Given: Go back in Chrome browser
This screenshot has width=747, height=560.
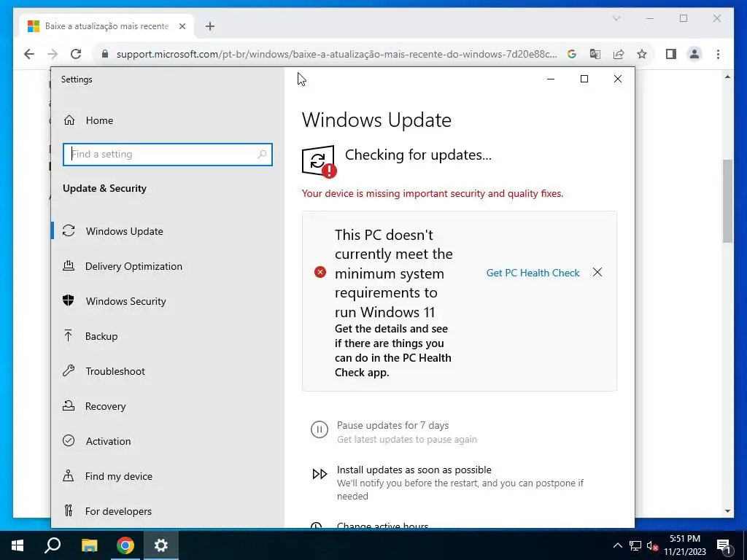Looking at the screenshot, I should (29, 54).
